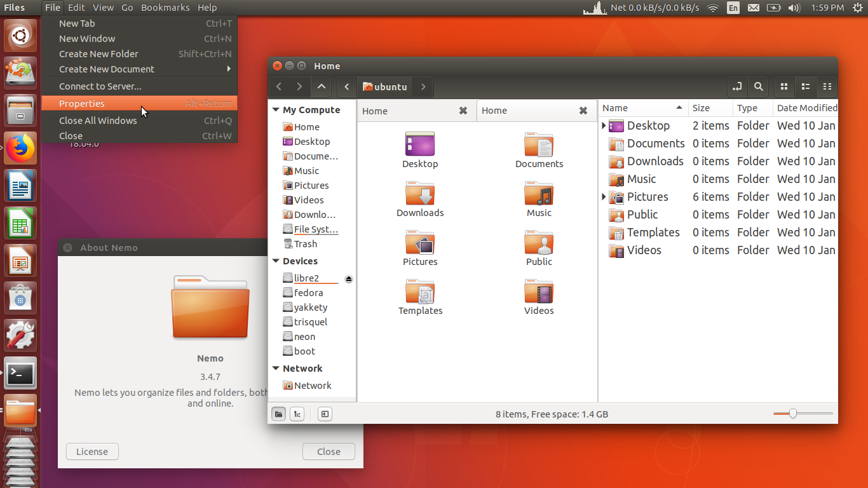Click the ubuntu path bar button
The height and width of the screenshot is (488, 868).
(385, 86)
